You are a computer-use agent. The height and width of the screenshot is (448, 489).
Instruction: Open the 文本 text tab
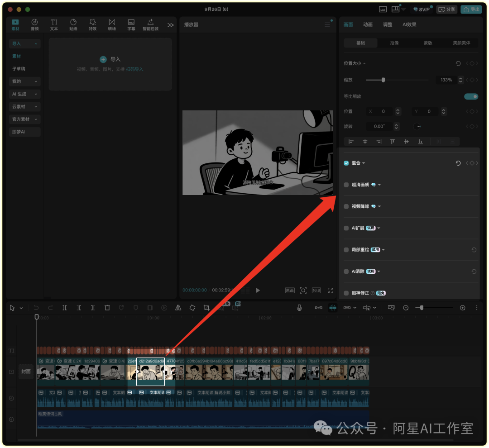[54, 24]
